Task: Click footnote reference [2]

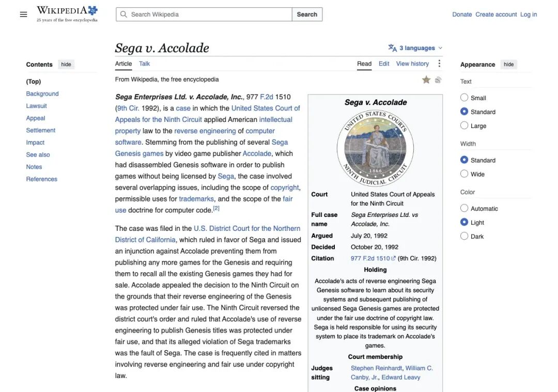Action: pyautogui.click(x=216, y=209)
